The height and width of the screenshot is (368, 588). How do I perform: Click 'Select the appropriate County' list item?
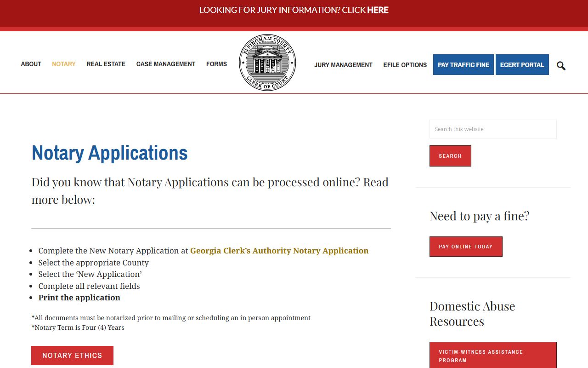tap(94, 263)
